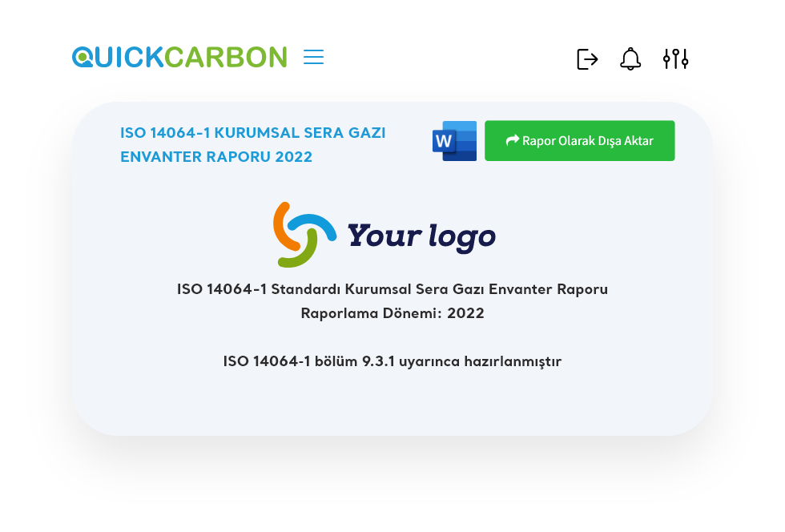Screen dimensions: 785x532
Task: Click Raporlama Dönemi: 2022 text
Action: (392, 313)
